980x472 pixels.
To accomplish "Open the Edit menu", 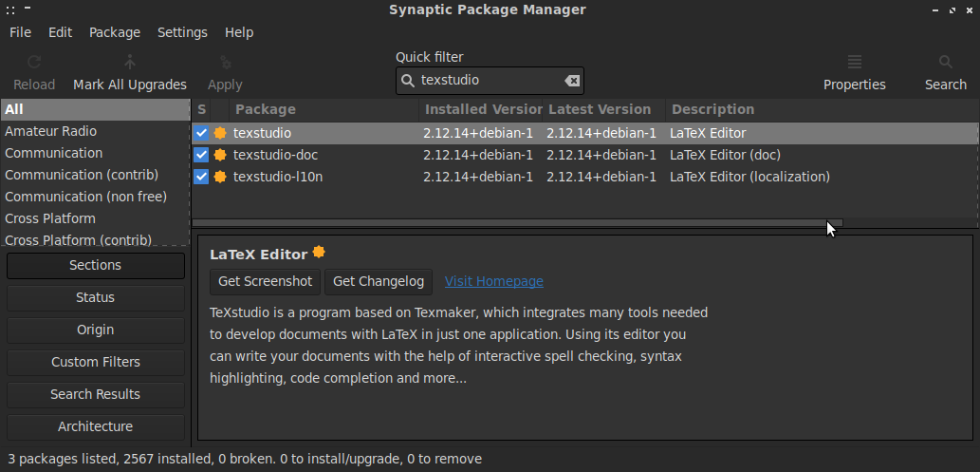I will coord(60,32).
